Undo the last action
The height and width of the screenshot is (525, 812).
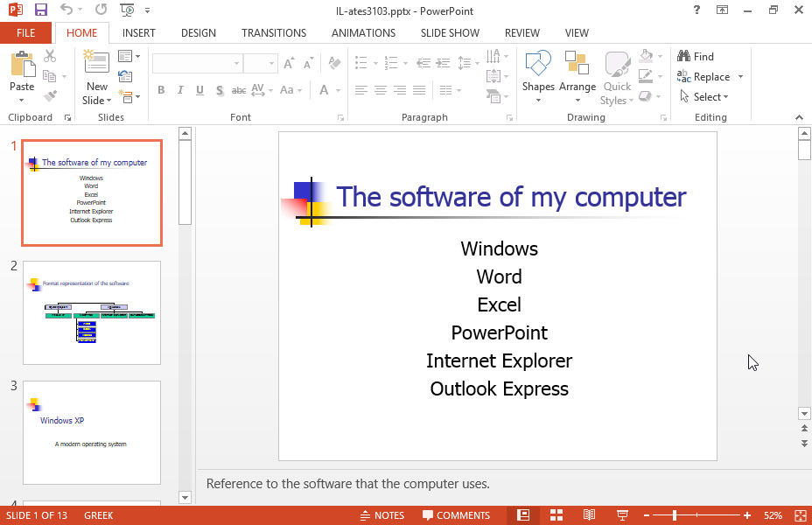[x=66, y=10]
